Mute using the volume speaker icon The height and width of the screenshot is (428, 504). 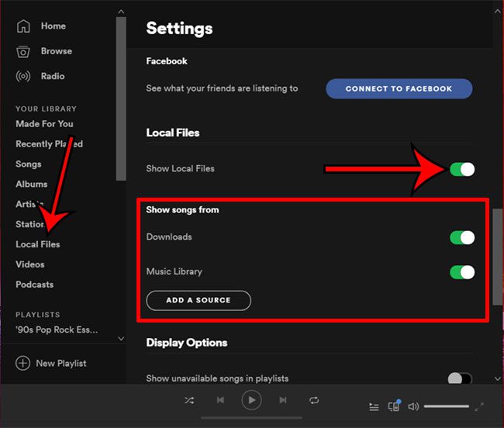coord(413,406)
